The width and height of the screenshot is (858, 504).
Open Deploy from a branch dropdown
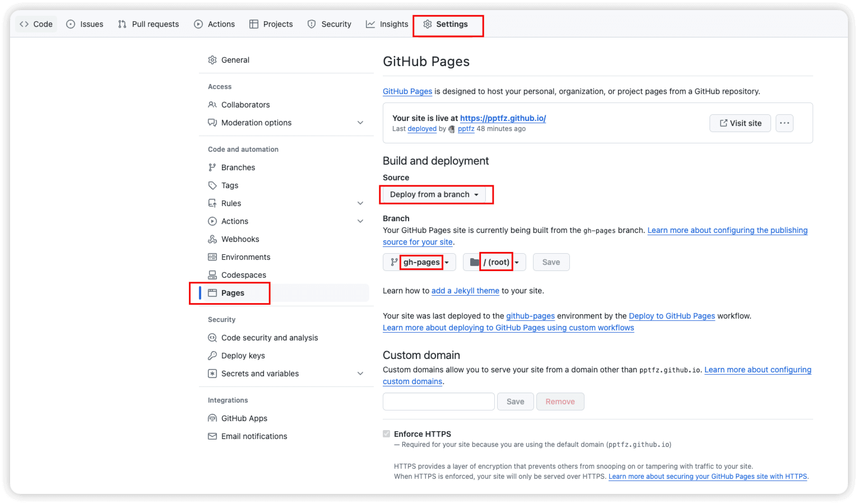click(x=434, y=194)
